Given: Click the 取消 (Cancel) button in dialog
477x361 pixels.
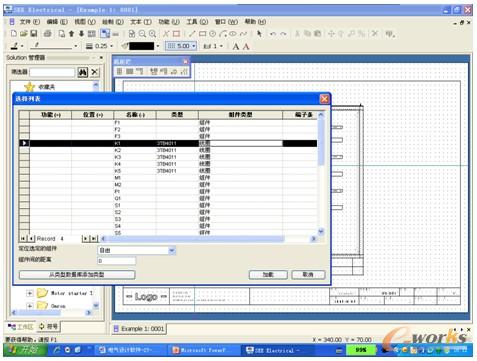Looking at the screenshot, I should (308, 275).
